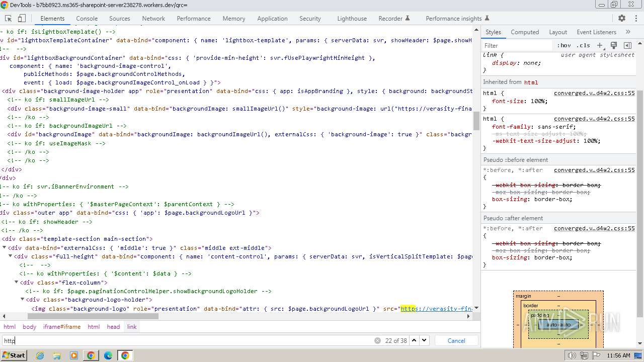Image resolution: width=644 pixels, height=362 pixels.
Task: Click the horizontal scrollbar right arrow
Action: [468, 316]
